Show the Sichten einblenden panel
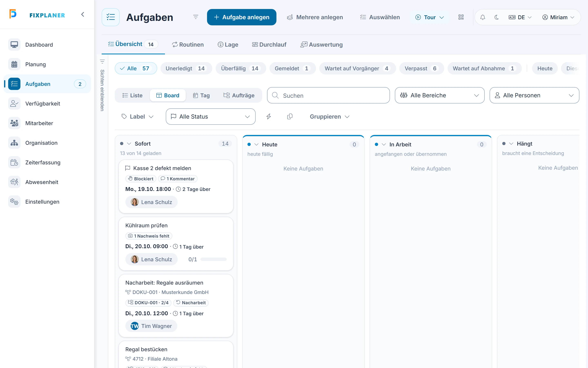Image resolution: width=588 pixels, height=368 pixels. coord(102,85)
